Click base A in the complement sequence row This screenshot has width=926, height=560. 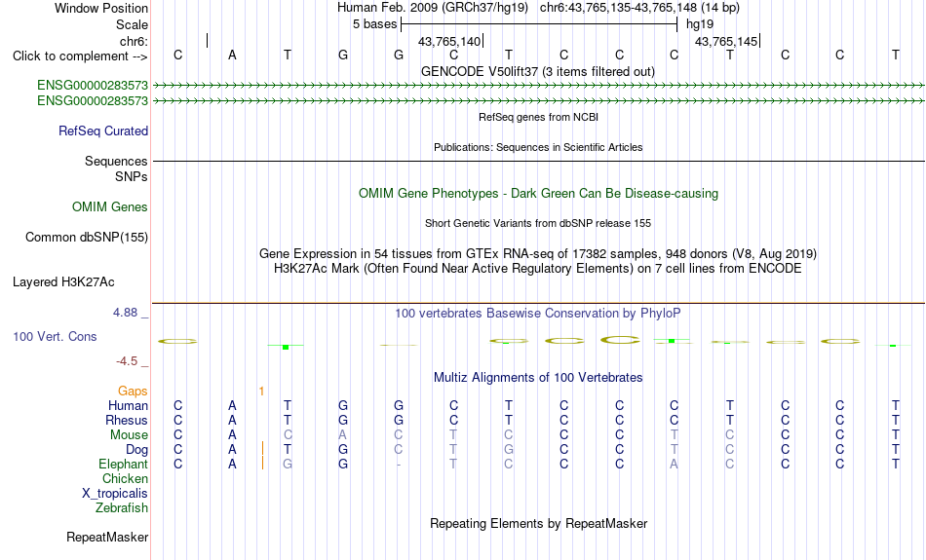[x=232, y=55]
